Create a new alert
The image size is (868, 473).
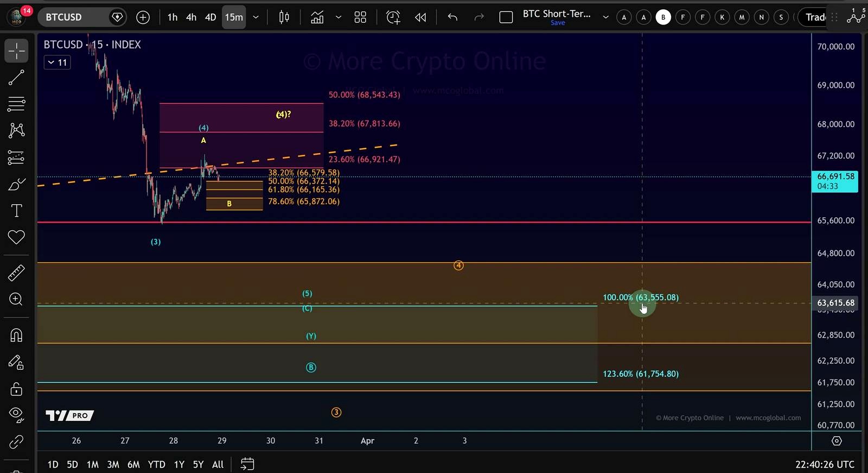coord(393,17)
